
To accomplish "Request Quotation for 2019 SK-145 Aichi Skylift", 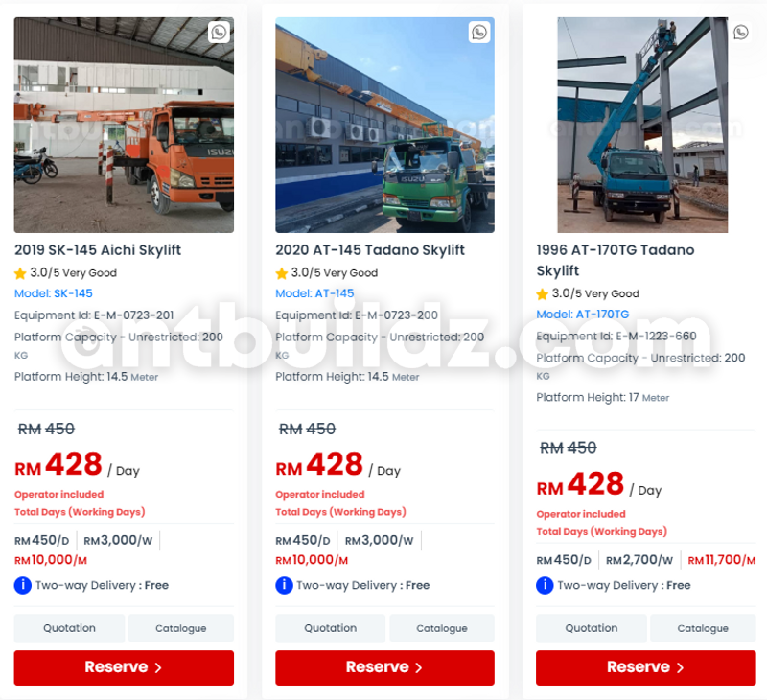I will pos(69,628).
